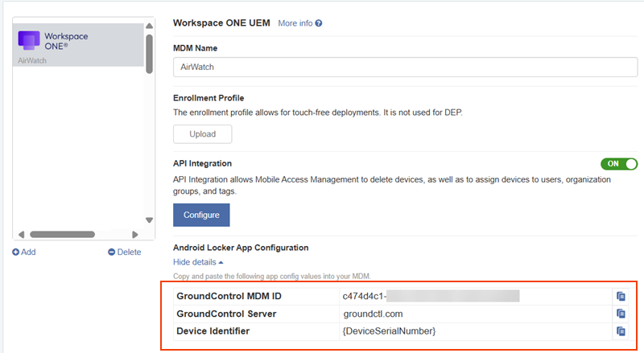
Task: Select the AirWatch entry in MDM list
Action: (78, 45)
